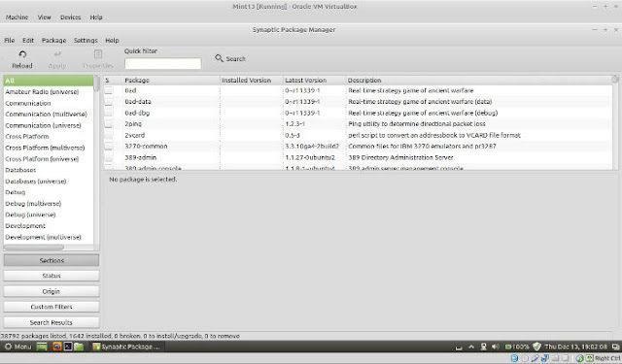Click the panel clock Thu Dec 13
The image size is (622, 364).
(x=575, y=347)
